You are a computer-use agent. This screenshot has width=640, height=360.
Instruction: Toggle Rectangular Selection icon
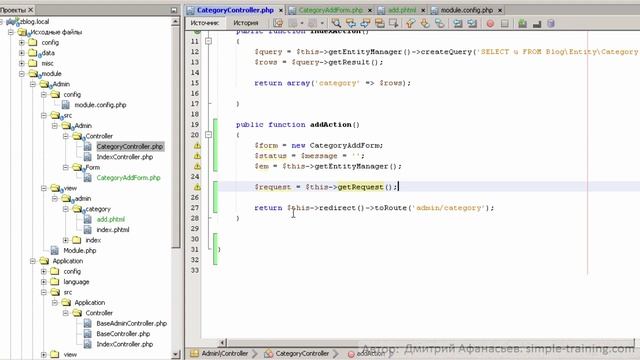point(394,23)
